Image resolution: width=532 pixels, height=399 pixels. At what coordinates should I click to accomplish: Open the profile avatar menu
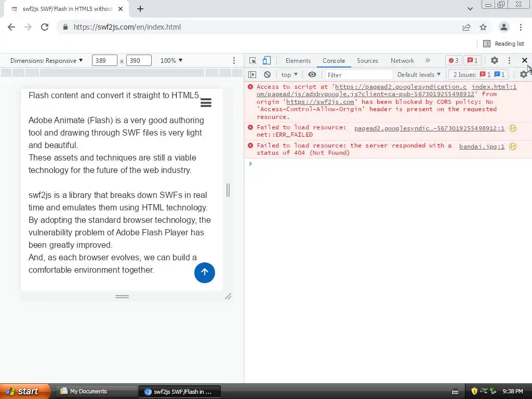(504, 27)
